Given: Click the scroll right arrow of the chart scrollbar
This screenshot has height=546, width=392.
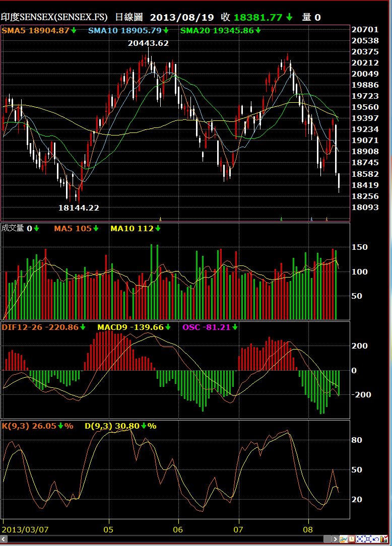Looking at the screenshot, I should click(x=335, y=539).
